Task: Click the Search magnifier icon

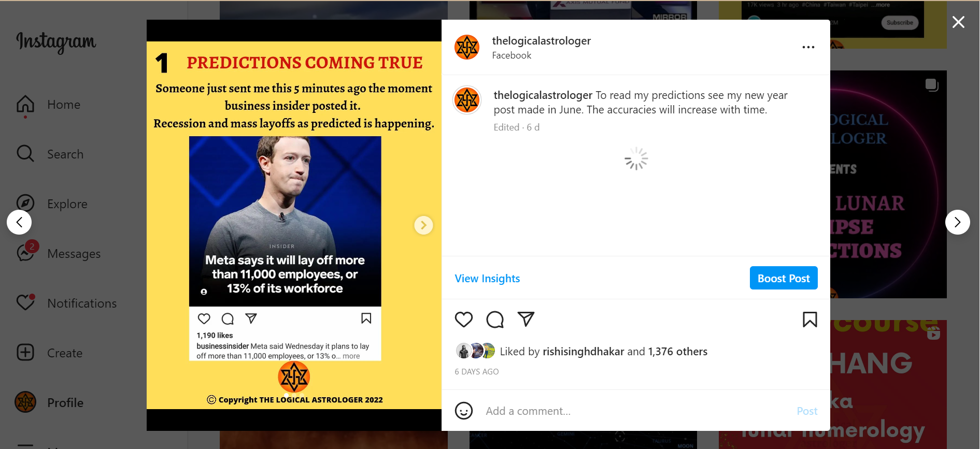Action: point(25,154)
